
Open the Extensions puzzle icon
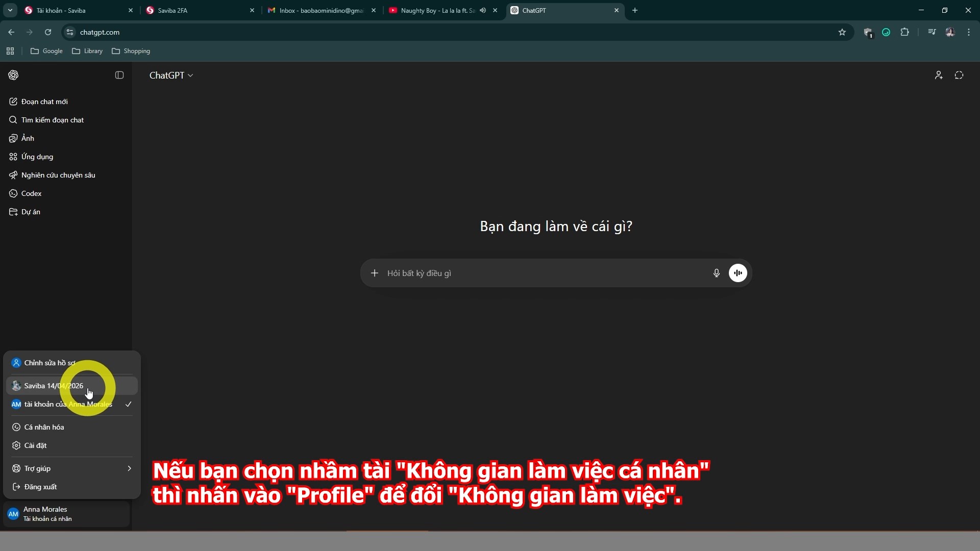pyautogui.click(x=904, y=32)
